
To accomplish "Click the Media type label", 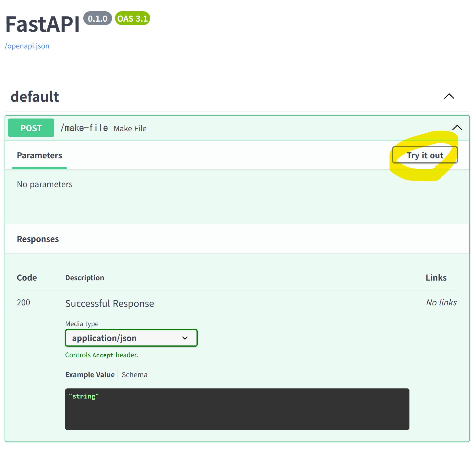I will (x=82, y=324).
